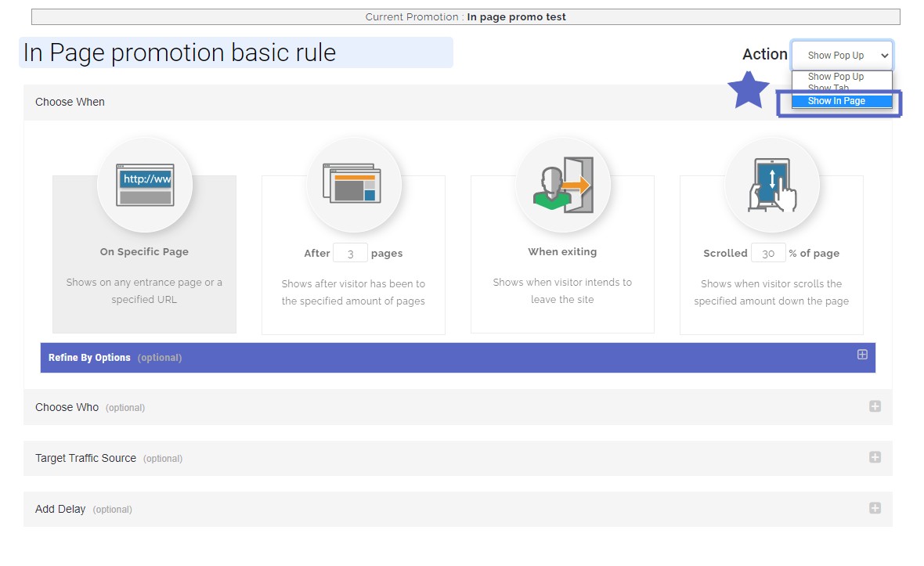The image size is (924, 566).
Task: Select Show Tab in the Action list
Action: coord(829,88)
